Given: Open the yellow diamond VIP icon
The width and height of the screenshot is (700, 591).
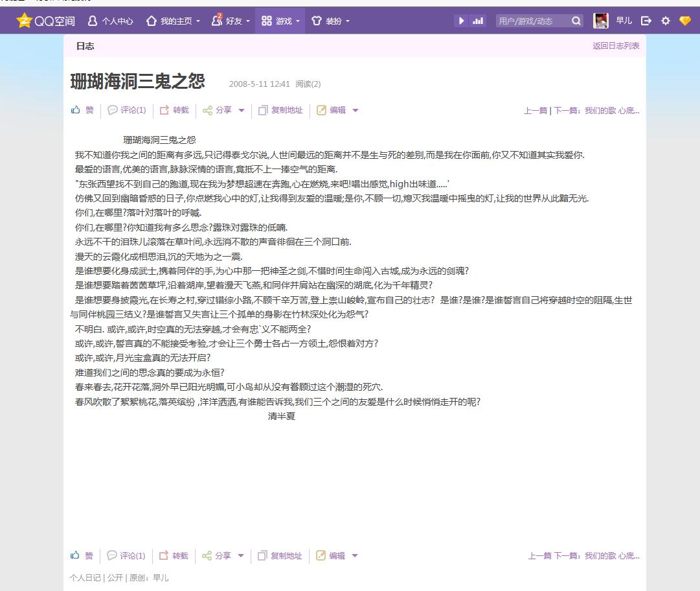Looking at the screenshot, I should pos(685,21).
